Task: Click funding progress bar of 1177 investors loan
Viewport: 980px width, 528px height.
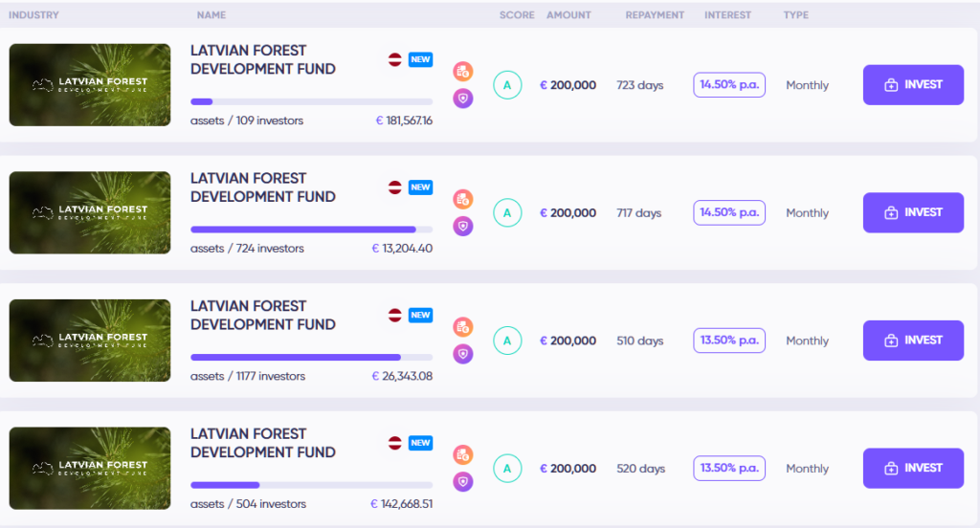Action: tap(311, 358)
